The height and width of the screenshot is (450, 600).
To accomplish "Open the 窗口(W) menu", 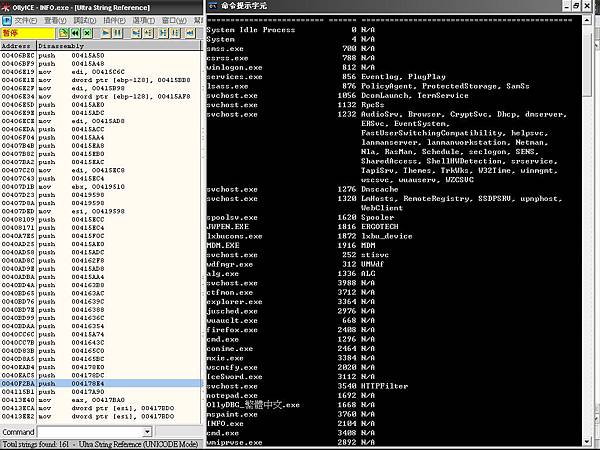I will 174,21.
